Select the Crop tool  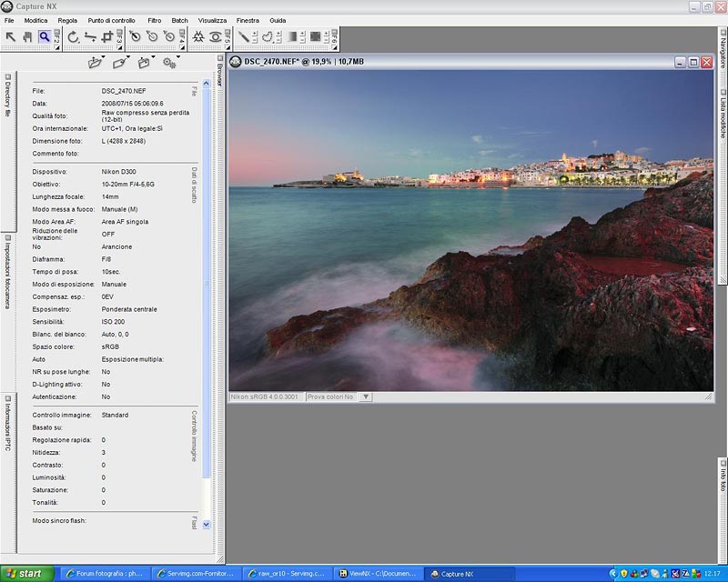(x=106, y=37)
